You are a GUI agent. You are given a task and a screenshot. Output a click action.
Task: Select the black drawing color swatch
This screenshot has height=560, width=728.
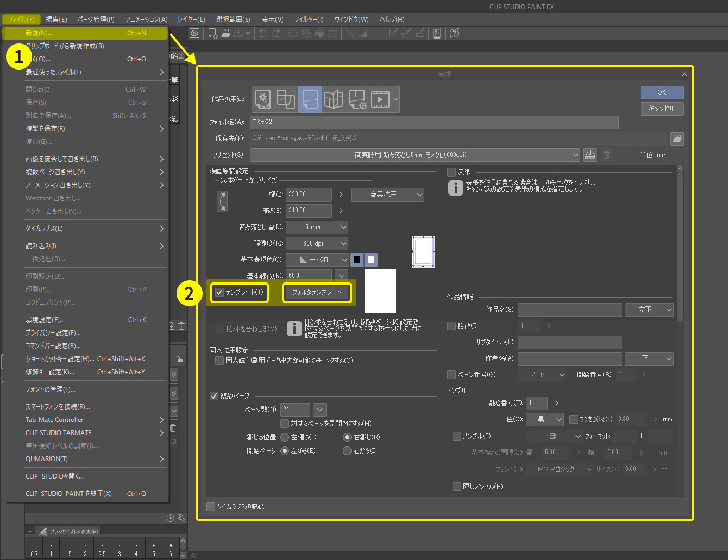coord(357,260)
